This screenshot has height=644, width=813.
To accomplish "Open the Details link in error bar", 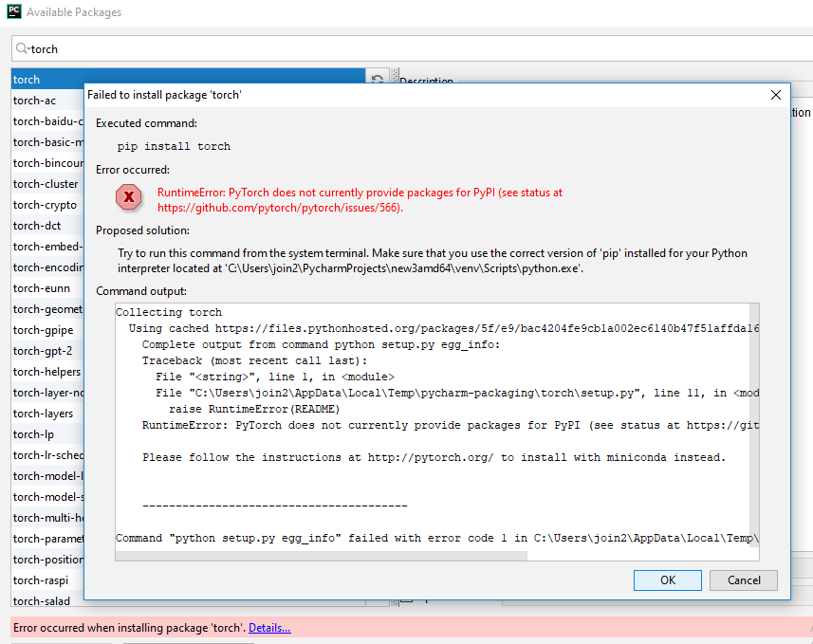I will point(269,628).
